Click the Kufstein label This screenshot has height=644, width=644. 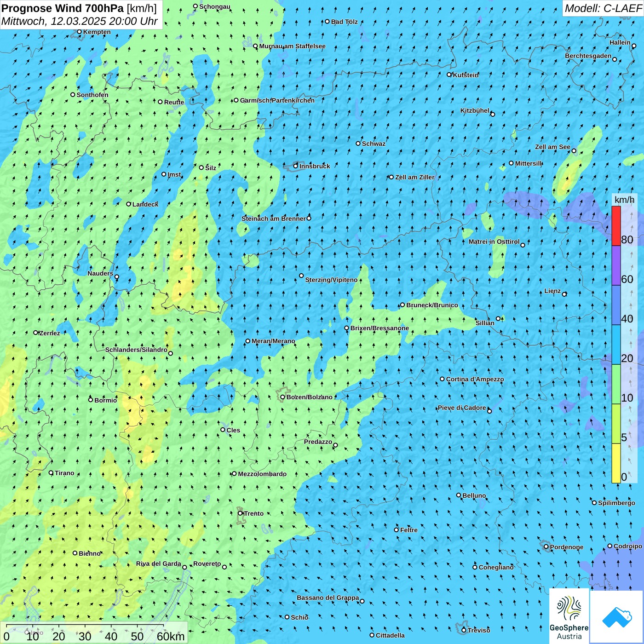click(x=466, y=75)
